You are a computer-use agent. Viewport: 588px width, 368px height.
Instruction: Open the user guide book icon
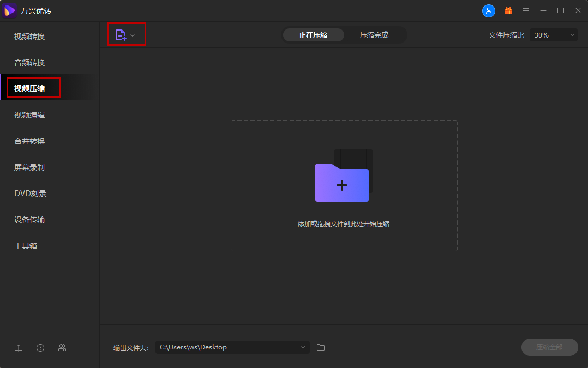tap(19, 348)
